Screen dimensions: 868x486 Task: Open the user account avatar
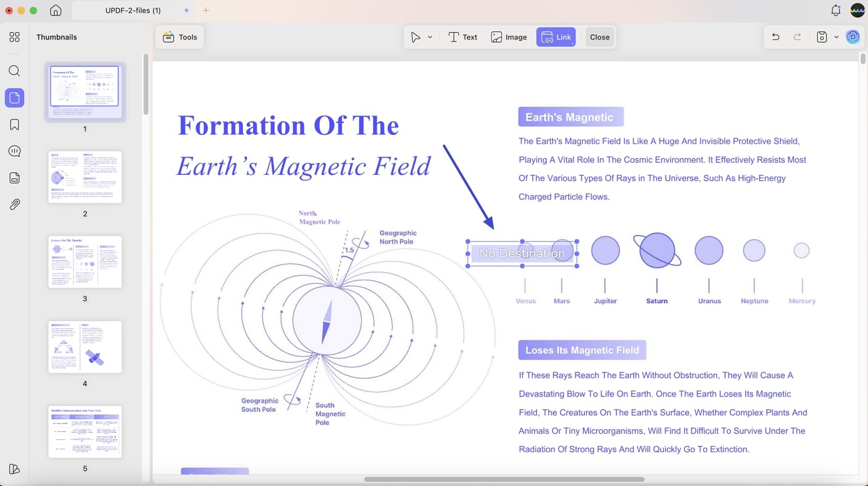(x=857, y=11)
